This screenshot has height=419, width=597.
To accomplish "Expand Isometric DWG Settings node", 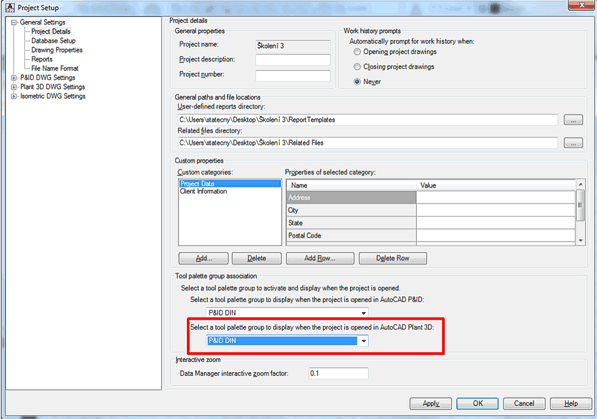I will point(14,96).
